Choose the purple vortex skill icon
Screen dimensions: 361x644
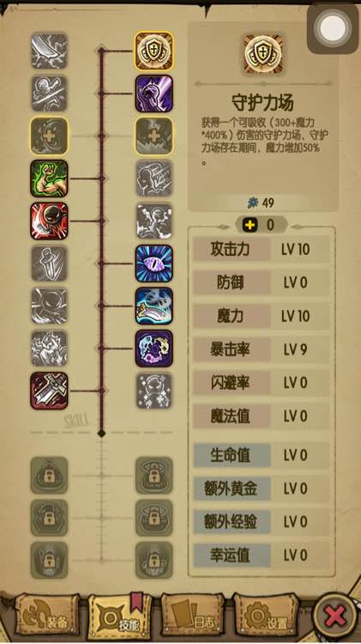point(153,349)
